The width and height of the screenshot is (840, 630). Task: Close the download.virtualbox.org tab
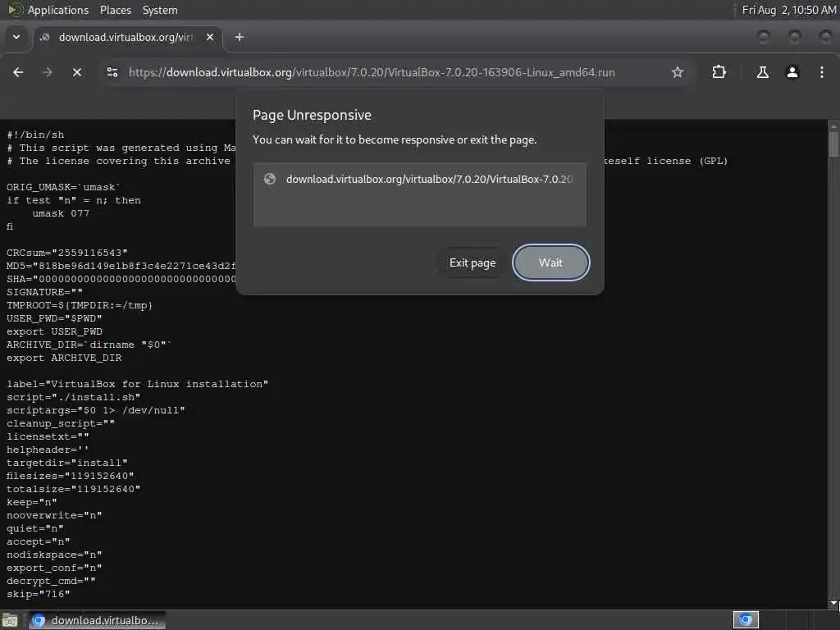tap(210, 37)
